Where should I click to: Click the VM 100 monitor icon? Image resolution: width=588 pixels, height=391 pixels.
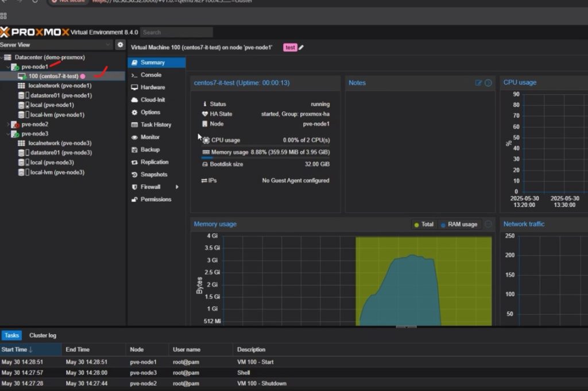coord(22,76)
